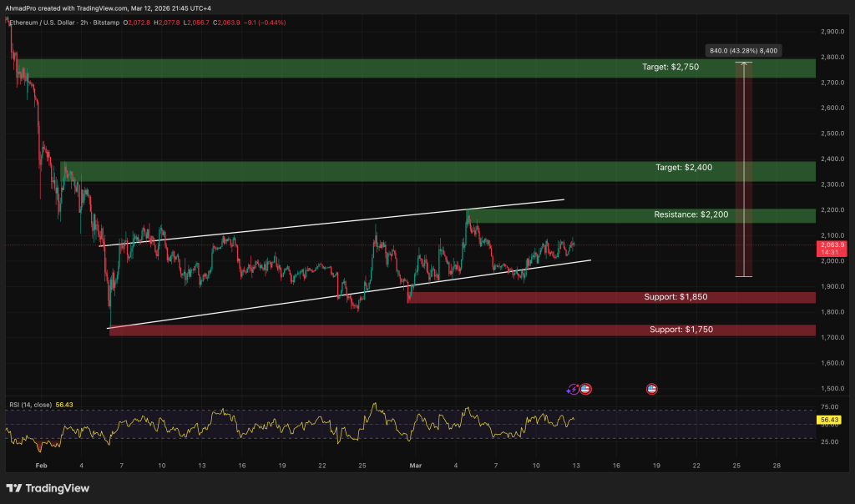Click the purple lightning event icon
The image size is (855, 504).
tap(573, 389)
